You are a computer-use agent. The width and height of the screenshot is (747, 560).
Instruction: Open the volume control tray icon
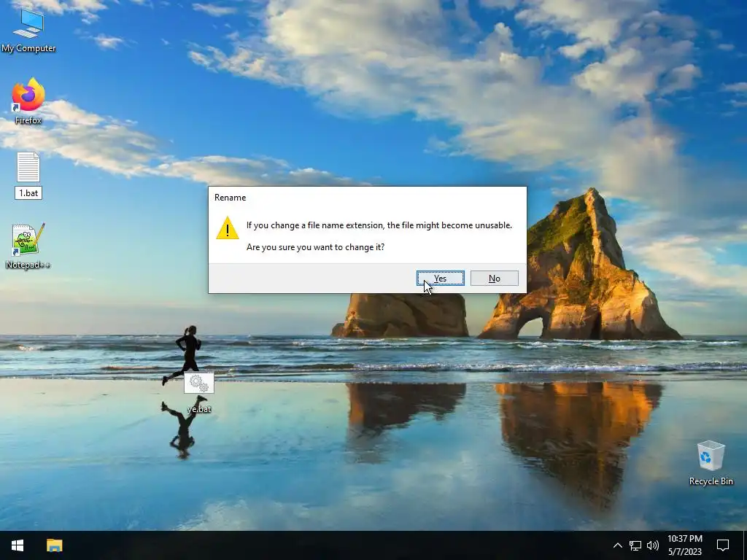653,545
